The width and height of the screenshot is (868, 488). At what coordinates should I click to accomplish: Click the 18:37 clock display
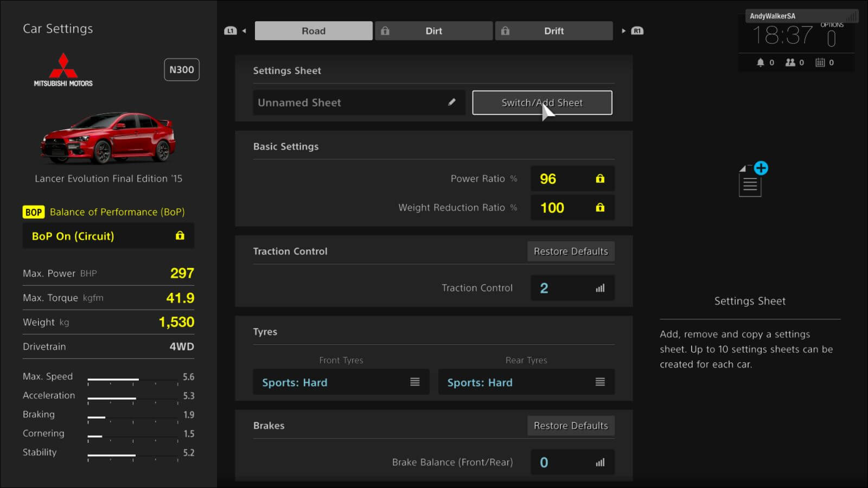(x=782, y=36)
